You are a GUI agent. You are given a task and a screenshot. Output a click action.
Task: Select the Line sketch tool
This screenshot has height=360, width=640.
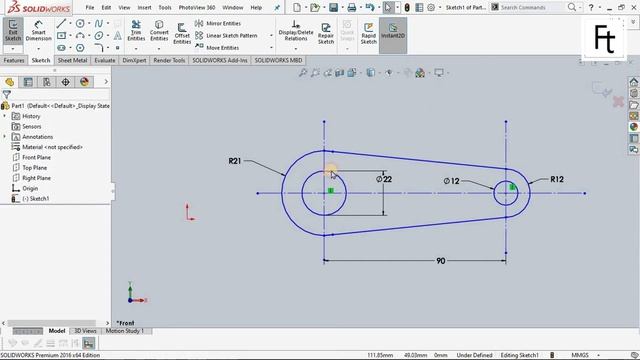tap(61, 24)
